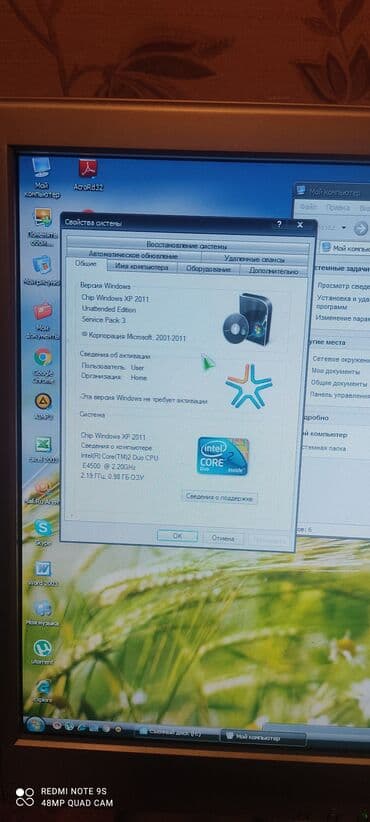Click the Изменение параметра link
Viewport: 370px width, 822px height.
coord(343,319)
